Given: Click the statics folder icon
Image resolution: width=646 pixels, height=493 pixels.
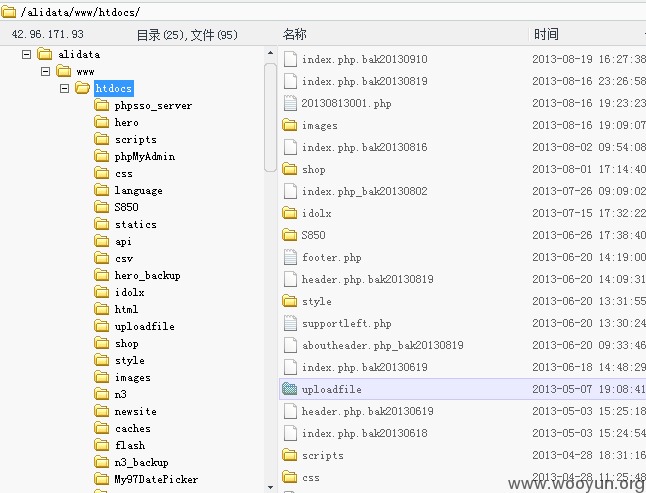Looking at the screenshot, I should [101, 224].
